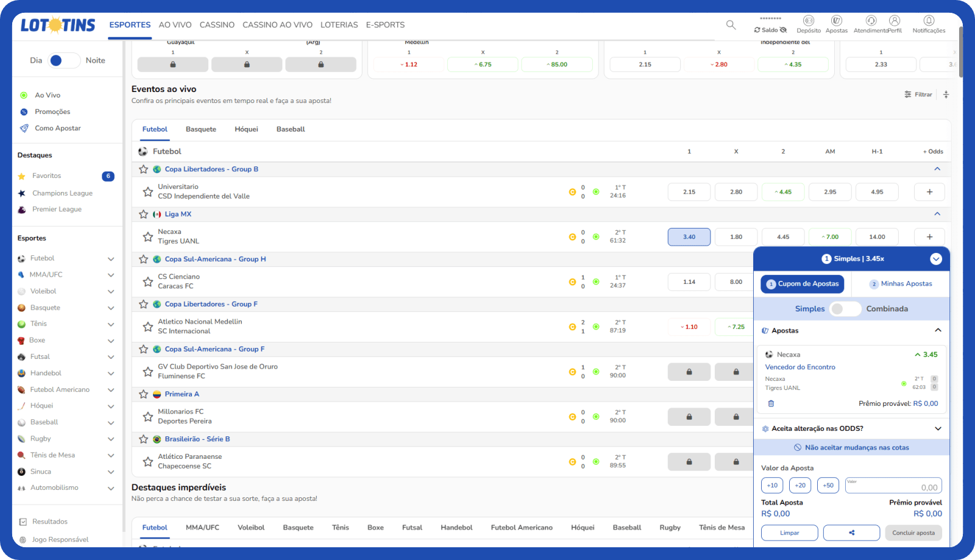Expand MMA/UFC in sidebar

111,275
